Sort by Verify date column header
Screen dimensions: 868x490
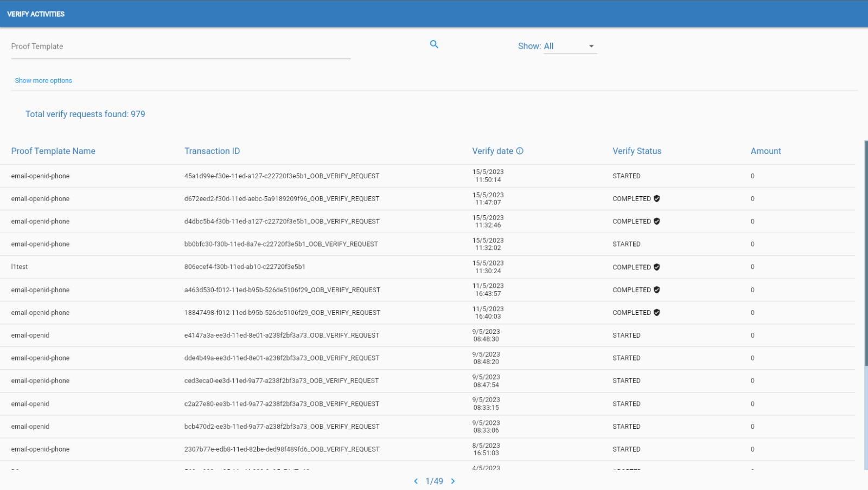point(493,151)
